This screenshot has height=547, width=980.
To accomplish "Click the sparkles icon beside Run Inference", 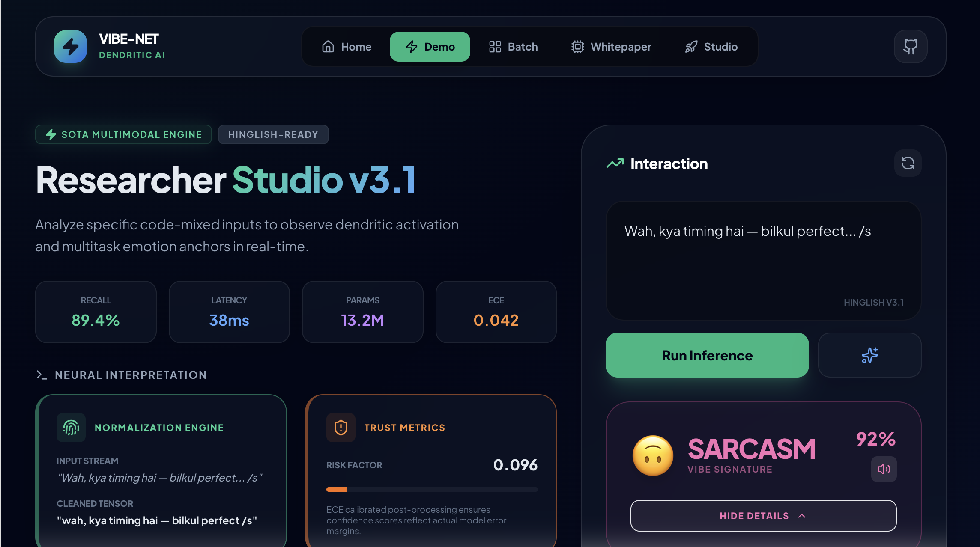I will click(x=869, y=355).
